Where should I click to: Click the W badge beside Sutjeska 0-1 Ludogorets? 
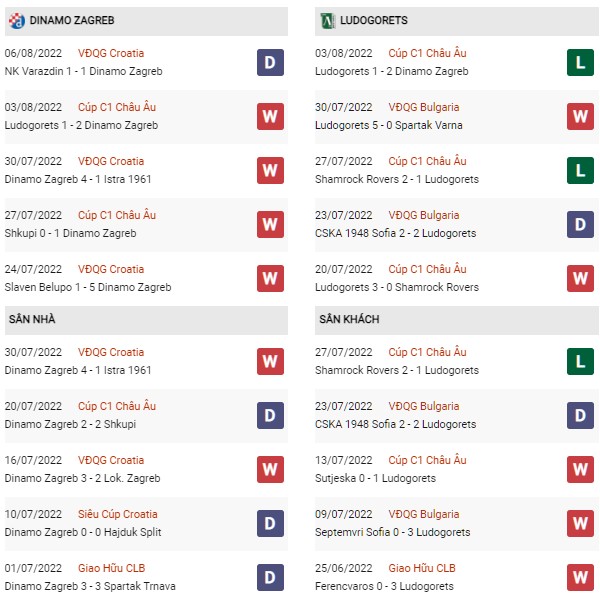tap(580, 470)
